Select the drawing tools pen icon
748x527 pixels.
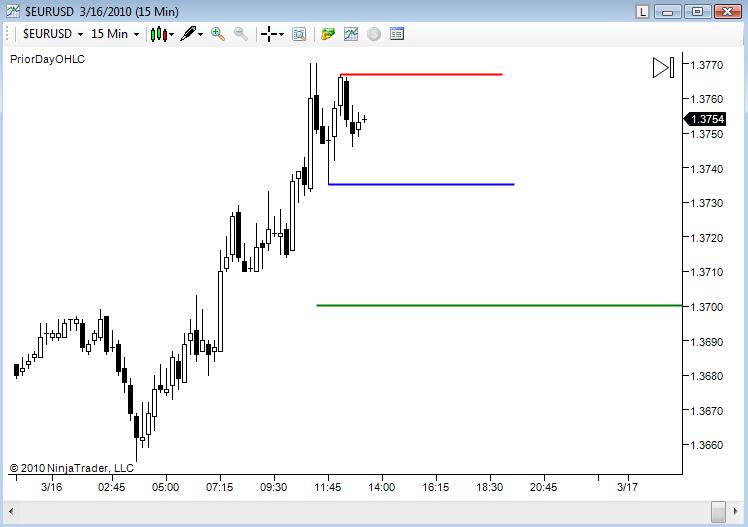click(x=188, y=34)
